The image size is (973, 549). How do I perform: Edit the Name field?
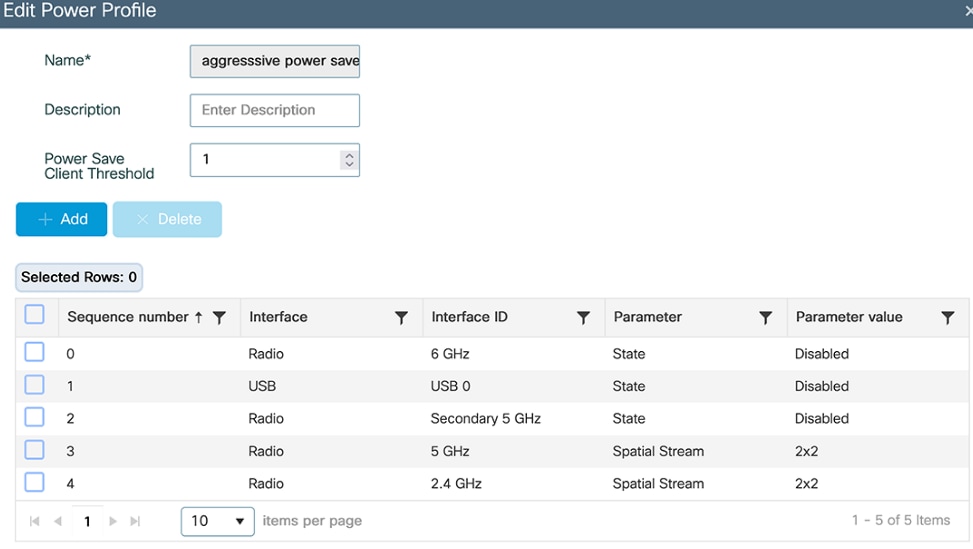[275, 61]
